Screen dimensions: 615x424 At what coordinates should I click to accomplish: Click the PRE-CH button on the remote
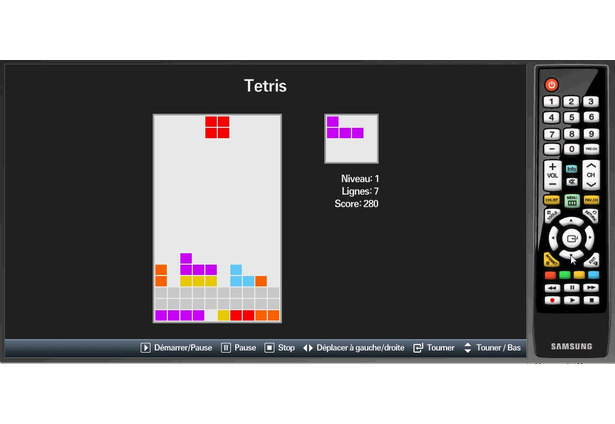[x=591, y=149]
